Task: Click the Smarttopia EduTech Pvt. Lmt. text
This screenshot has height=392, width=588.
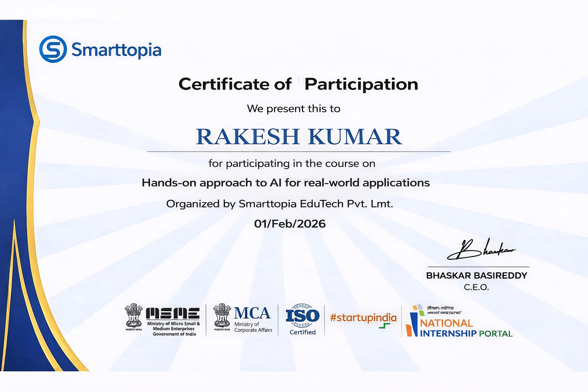Action: click(280, 204)
